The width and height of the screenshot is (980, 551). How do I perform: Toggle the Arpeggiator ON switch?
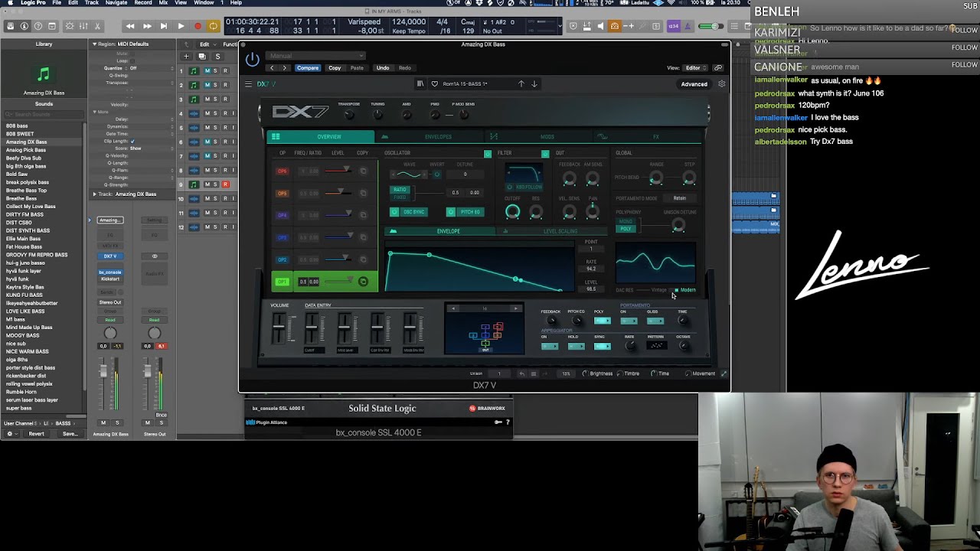coord(549,347)
